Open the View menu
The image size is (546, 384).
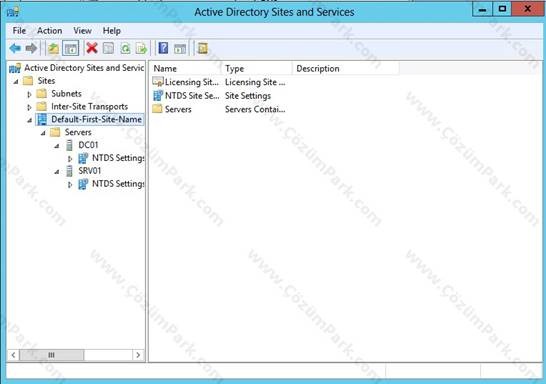(83, 31)
